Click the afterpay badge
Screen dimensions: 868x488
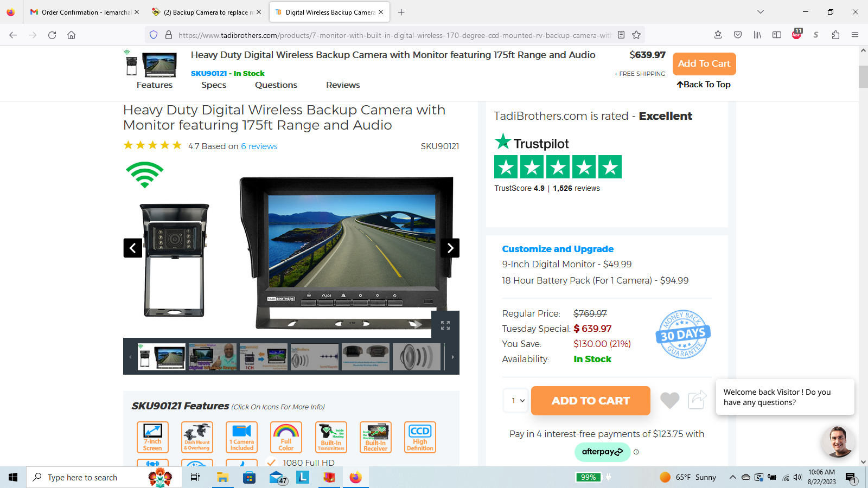tap(603, 452)
